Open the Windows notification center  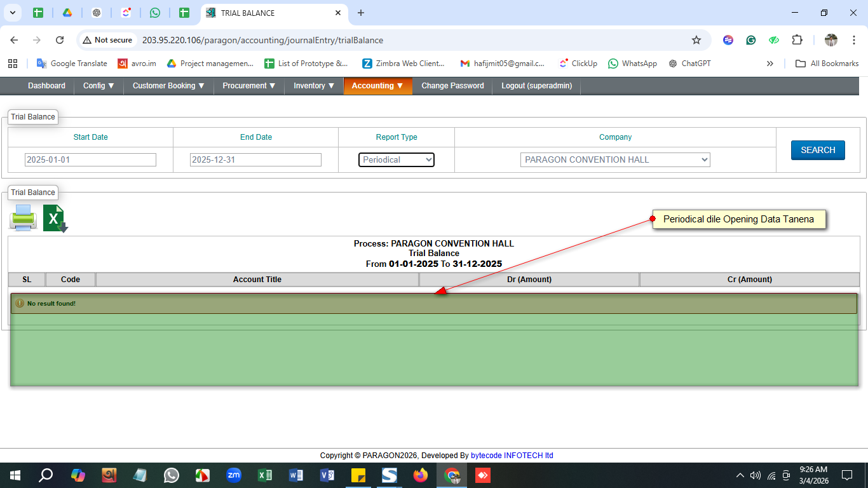tap(847, 475)
